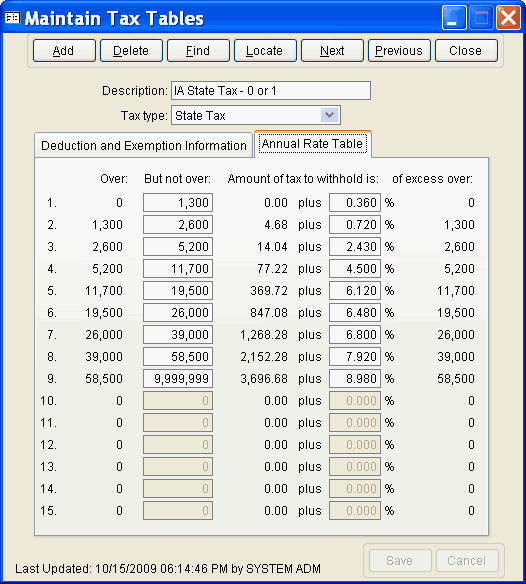Click the 77.22 tax amount in row 4
526x584 pixels.
click(x=272, y=269)
